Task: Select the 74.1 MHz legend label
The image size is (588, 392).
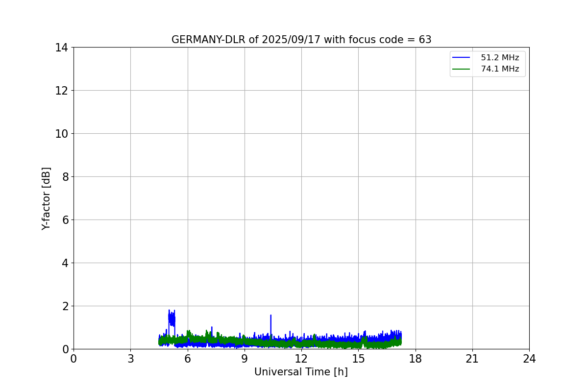Action: point(500,69)
